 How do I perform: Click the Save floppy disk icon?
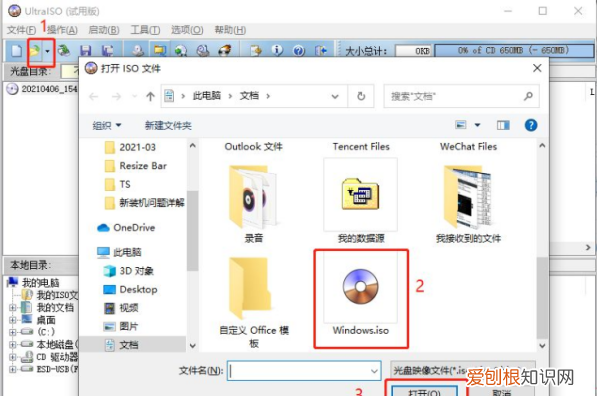85,50
